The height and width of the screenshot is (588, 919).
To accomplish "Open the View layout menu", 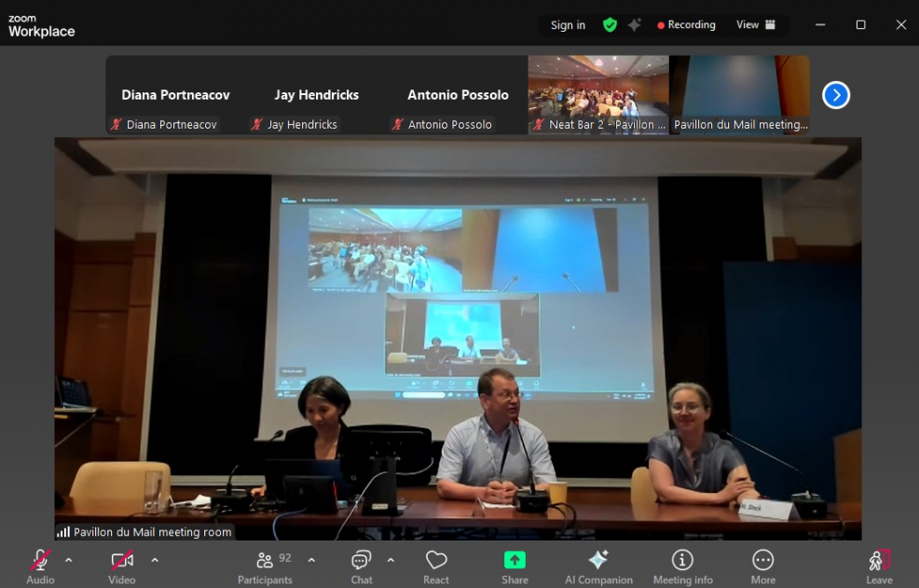I will (755, 25).
